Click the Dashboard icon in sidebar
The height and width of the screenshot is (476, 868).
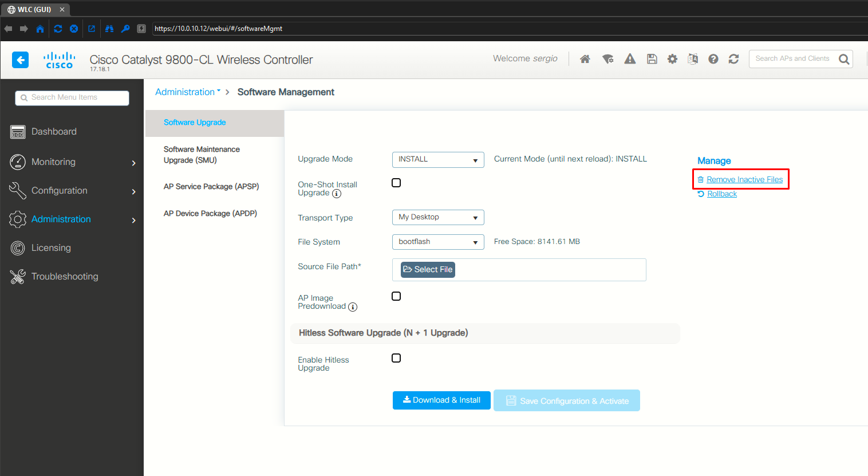[18, 132]
